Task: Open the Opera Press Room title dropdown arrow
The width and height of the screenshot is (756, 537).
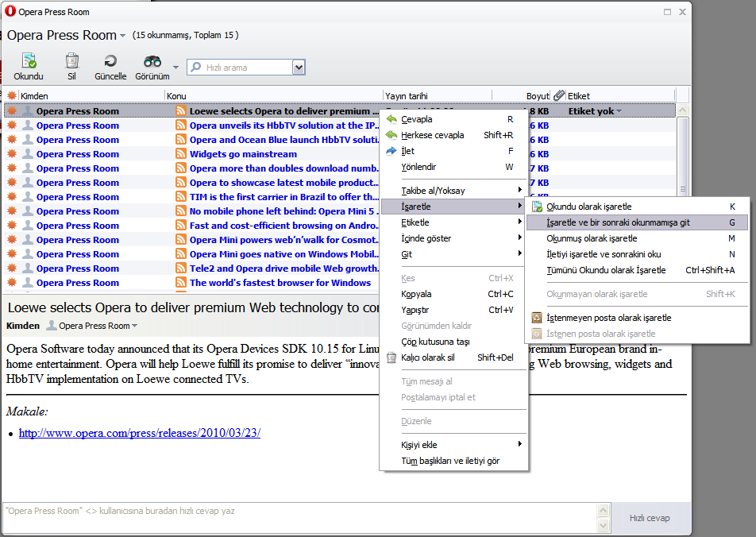Action: pos(122,36)
